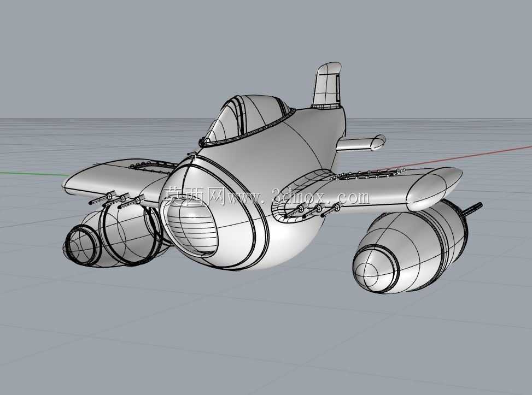
Task: Select the horizontal stabilizer near the tail
Action: (x=361, y=143)
